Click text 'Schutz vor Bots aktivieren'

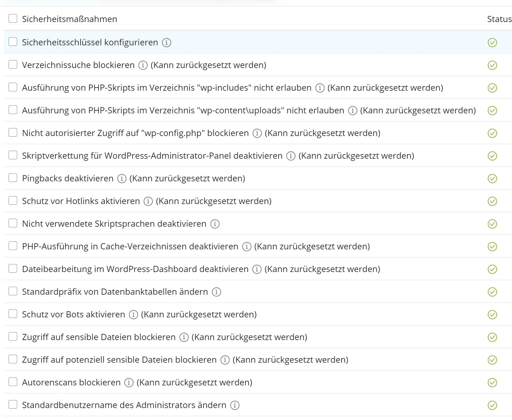click(x=73, y=314)
